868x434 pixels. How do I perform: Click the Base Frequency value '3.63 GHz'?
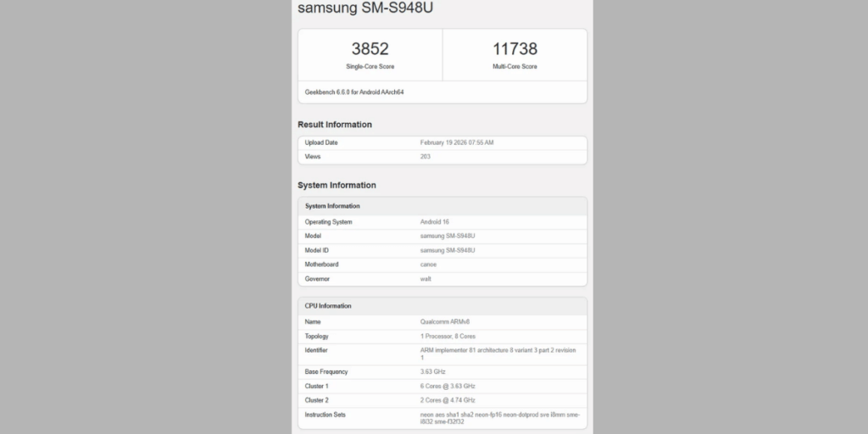[433, 372]
